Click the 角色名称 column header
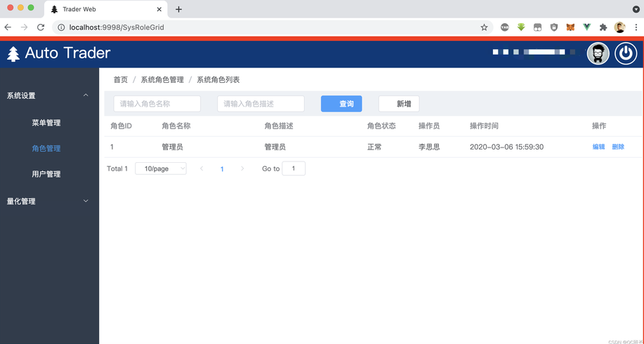The width and height of the screenshot is (644, 344). point(176,126)
